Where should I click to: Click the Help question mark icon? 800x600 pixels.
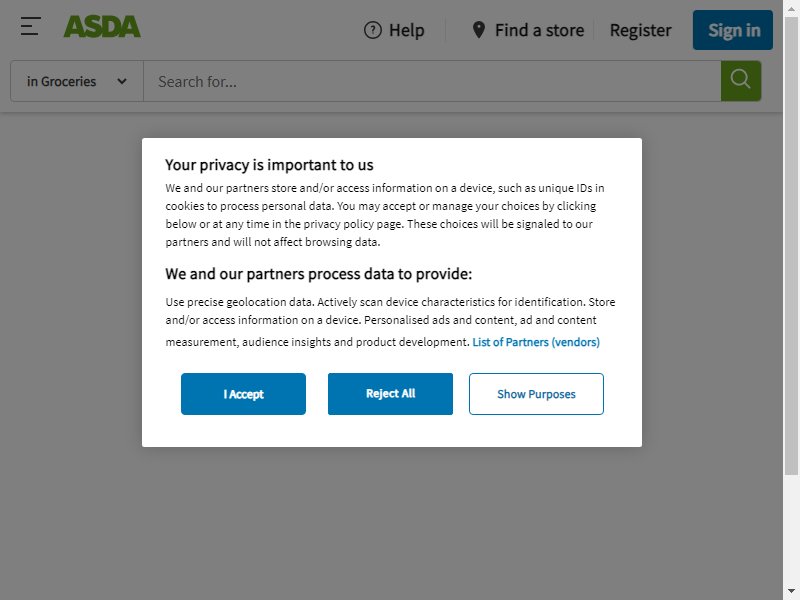pos(372,30)
